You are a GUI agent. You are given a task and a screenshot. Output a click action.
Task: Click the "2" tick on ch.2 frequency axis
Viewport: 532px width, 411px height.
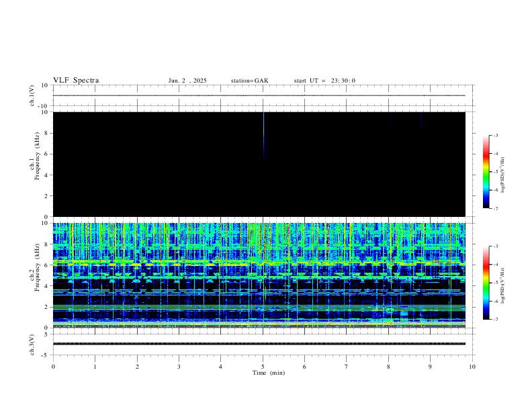(46, 307)
